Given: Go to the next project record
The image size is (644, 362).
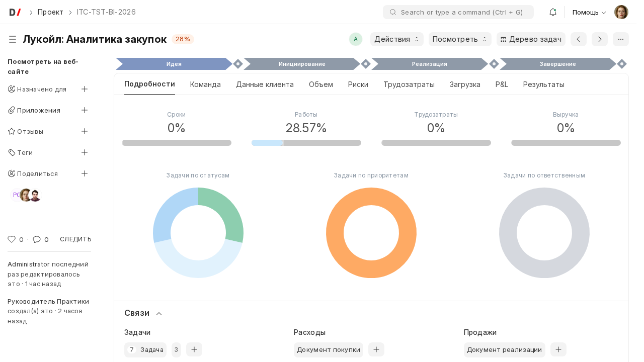Looking at the screenshot, I should pos(600,39).
